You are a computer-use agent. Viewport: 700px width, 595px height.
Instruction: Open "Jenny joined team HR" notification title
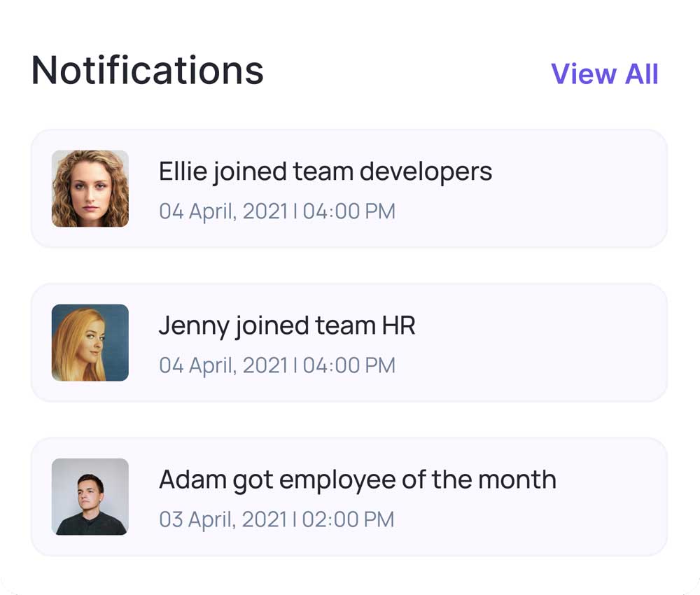[287, 325]
